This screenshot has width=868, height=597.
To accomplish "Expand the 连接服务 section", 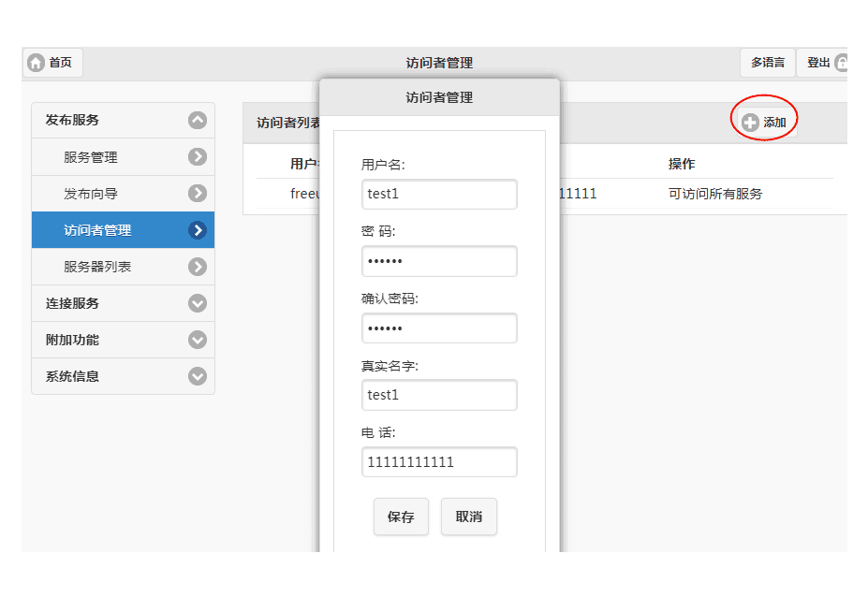I will 197,303.
